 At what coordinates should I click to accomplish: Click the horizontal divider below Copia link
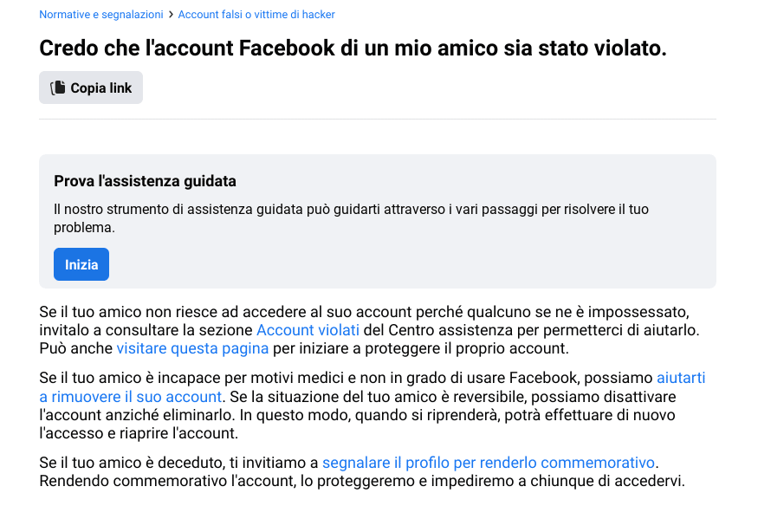pos(378,119)
